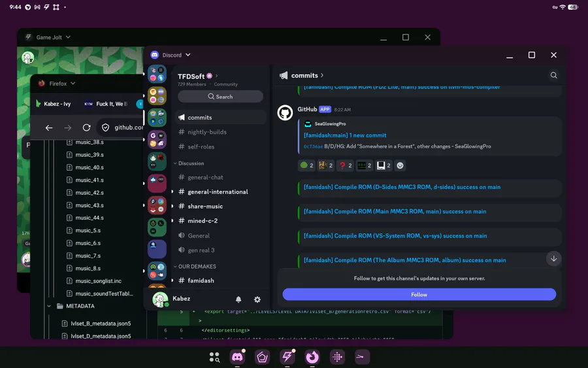This screenshot has height=368, width=588.
Task: Click the red question mark reaction
Action: (346, 165)
